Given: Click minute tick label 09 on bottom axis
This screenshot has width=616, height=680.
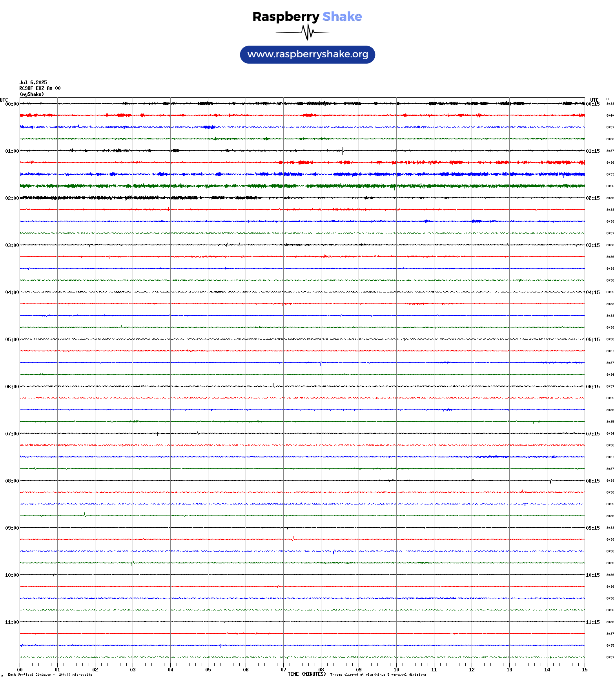Looking at the screenshot, I should (359, 670).
